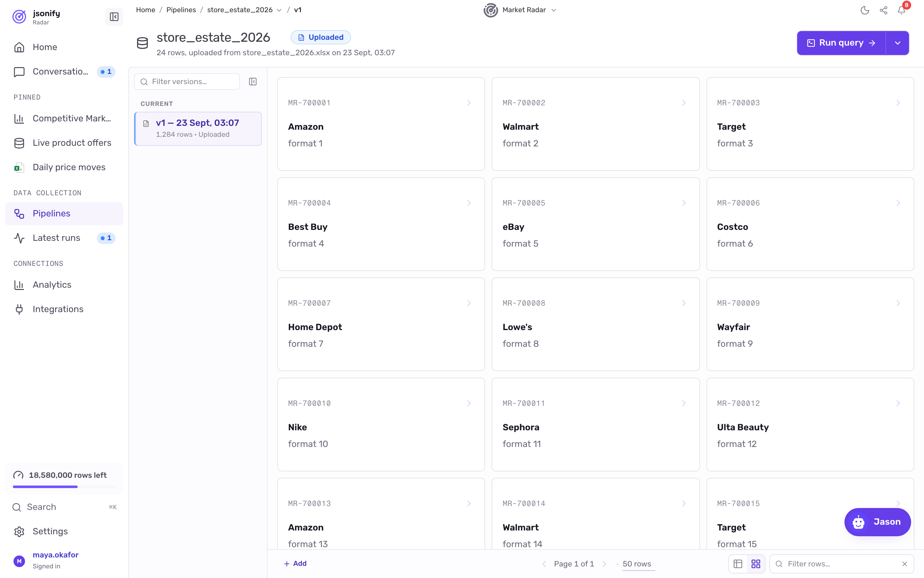This screenshot has height=578, width=924.
Task: Select Pipelines in Data Collection
Action: [x=64, y=214]
